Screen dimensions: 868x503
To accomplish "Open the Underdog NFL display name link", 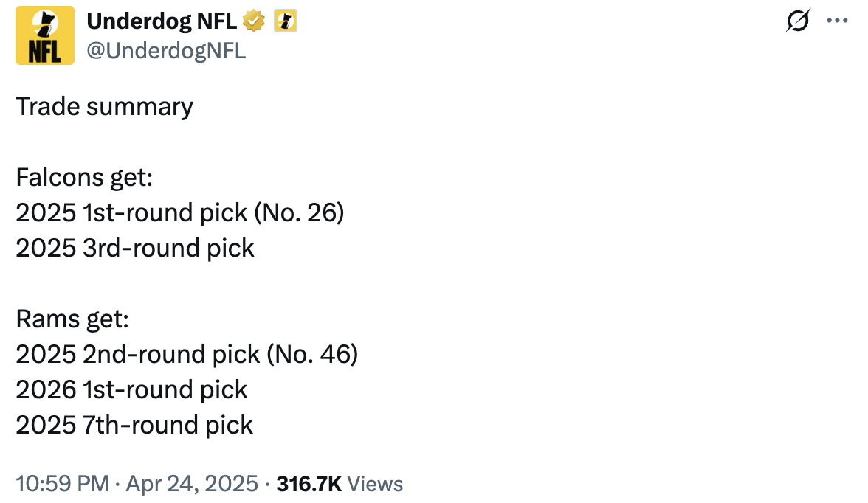I will [162, 21].
